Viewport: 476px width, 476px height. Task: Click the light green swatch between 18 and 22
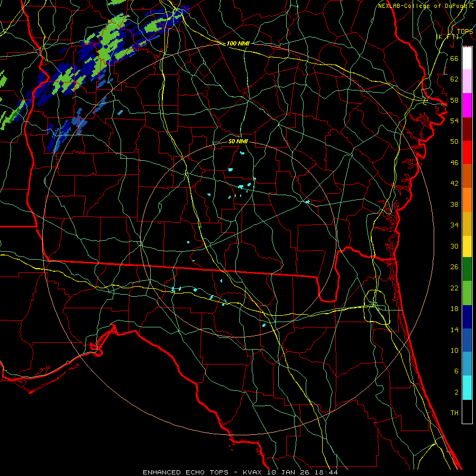click(x=467, y=293)
